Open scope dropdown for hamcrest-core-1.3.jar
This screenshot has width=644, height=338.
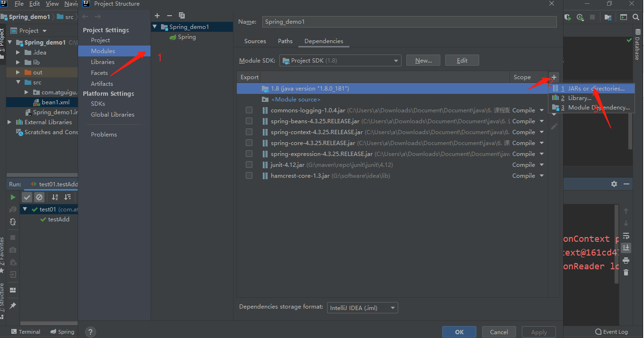coord(542,175)
